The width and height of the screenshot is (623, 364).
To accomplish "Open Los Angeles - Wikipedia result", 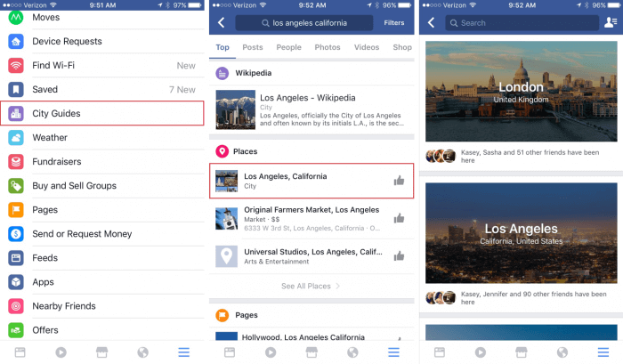I will [311, 109].
